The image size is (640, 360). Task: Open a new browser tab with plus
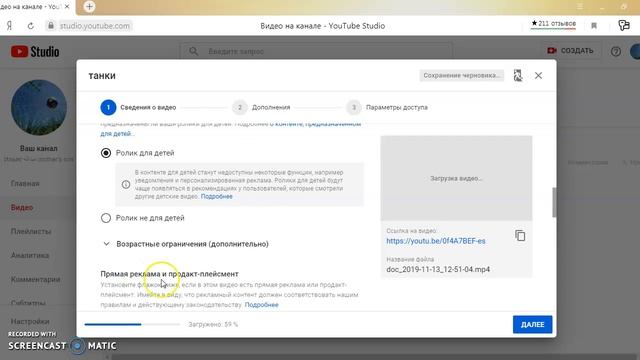pyautogui.click(x=89, y=7)
